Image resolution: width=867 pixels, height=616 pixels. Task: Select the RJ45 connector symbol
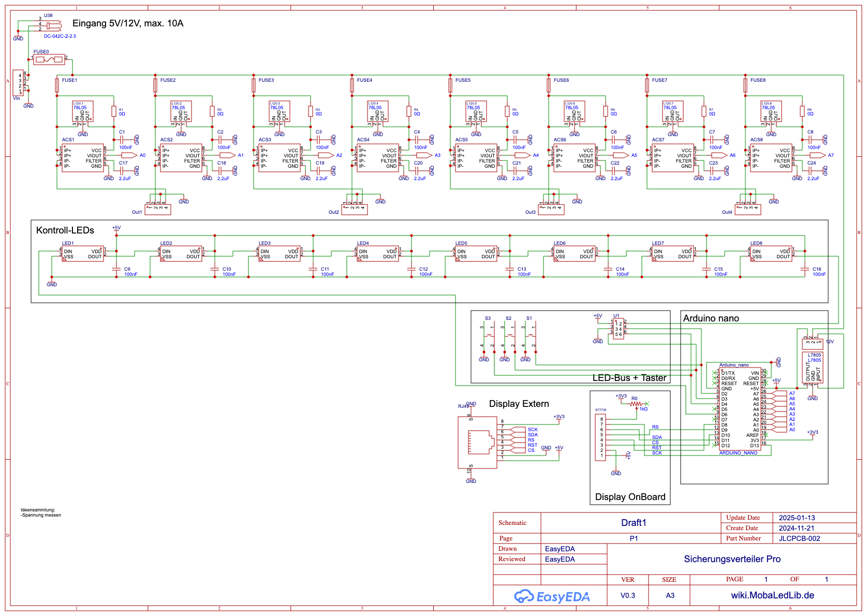(477, 443)
